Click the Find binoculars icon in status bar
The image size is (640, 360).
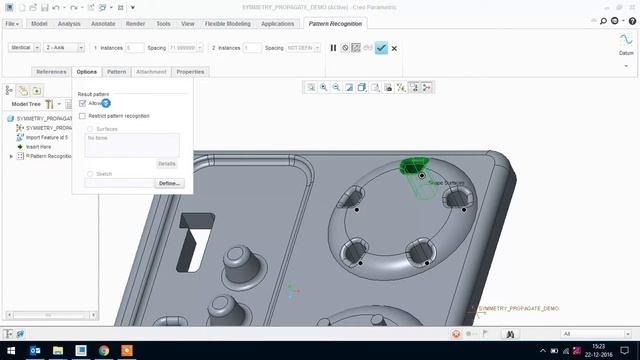pyautogui.click(x=510, y=334)
